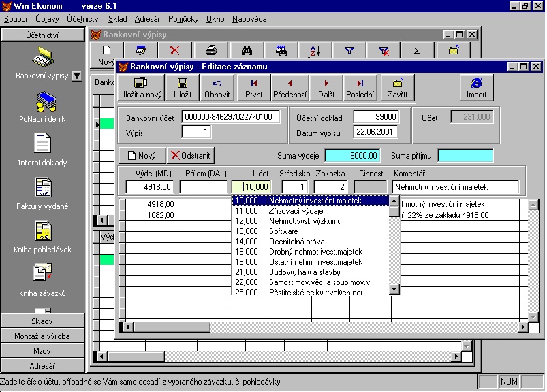Select the Účetnictví sidebar section button
547x392 pixels.
click(42, 35)
